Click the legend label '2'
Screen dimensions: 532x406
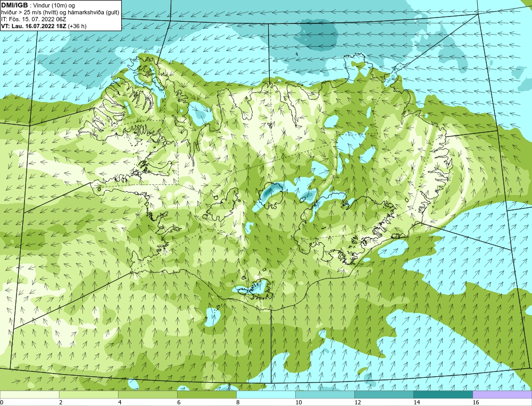[61, 402]
